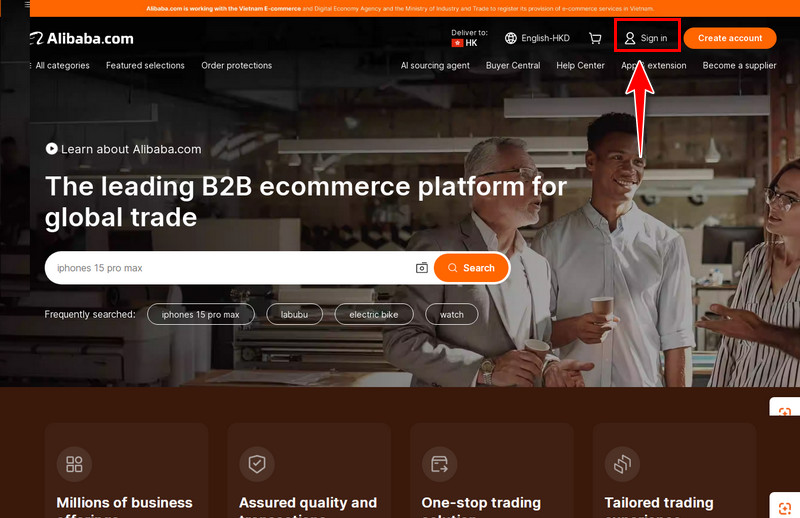Click the One-stop trading solution icon
This screenshot has width=800, height=518.
point(439,464)
